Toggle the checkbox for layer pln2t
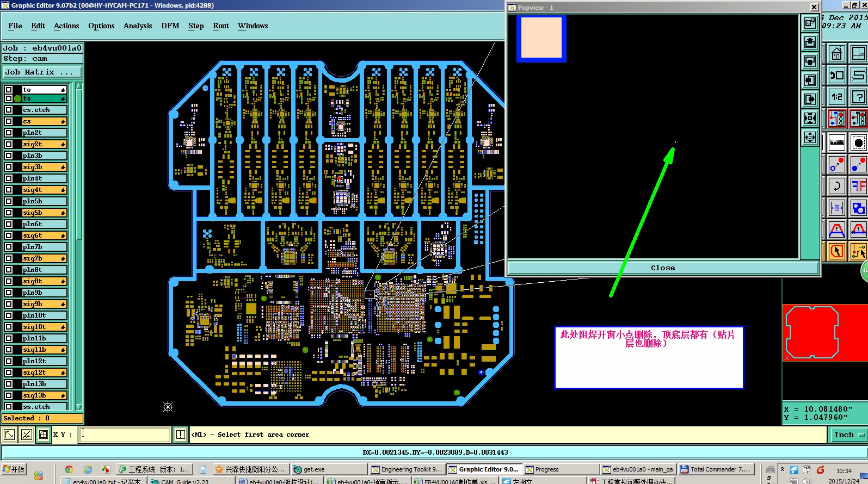The image size is (868, 484). click(x=9, y=133)
